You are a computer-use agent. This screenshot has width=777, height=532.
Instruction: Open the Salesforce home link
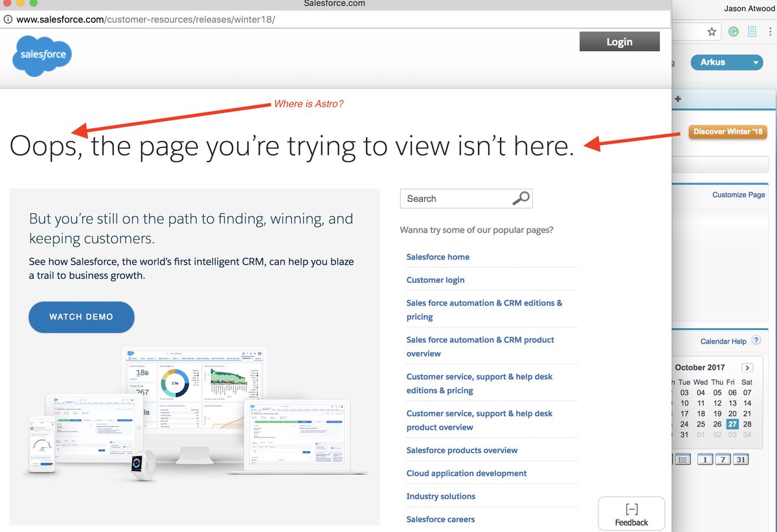(438, 257)
